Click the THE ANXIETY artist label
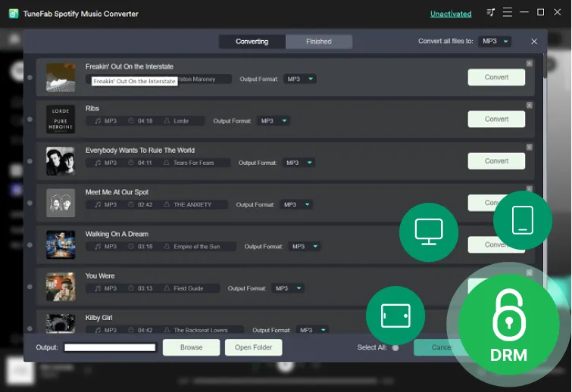Viewport: 572px width, 392px height. pyautogui.click(x=192, y=205)
